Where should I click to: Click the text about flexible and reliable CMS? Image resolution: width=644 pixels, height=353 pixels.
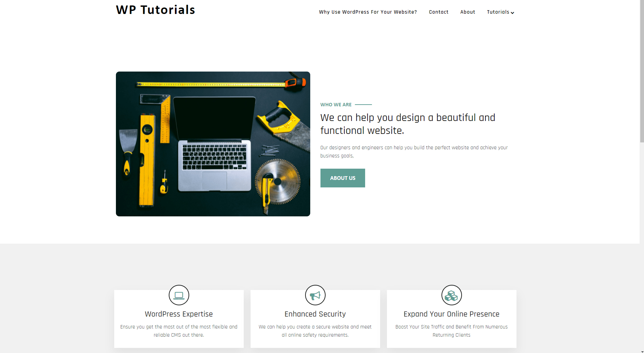tap(179, 331)
